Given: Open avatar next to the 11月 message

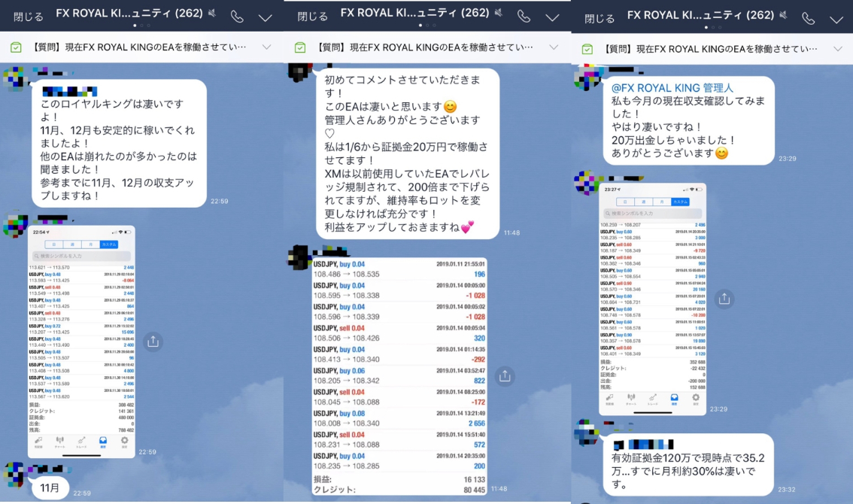Looking at the screenshot, I should [15, 474].
